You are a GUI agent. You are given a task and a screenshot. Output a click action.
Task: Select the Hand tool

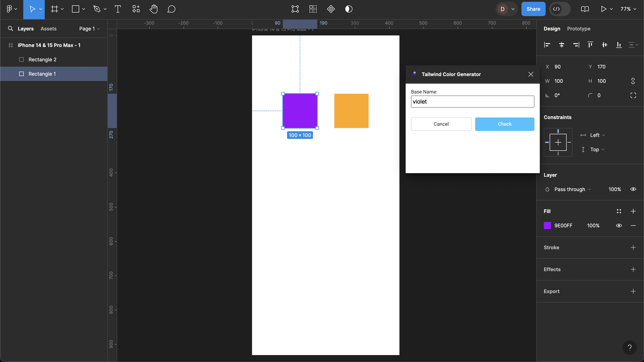pos(153,9)
